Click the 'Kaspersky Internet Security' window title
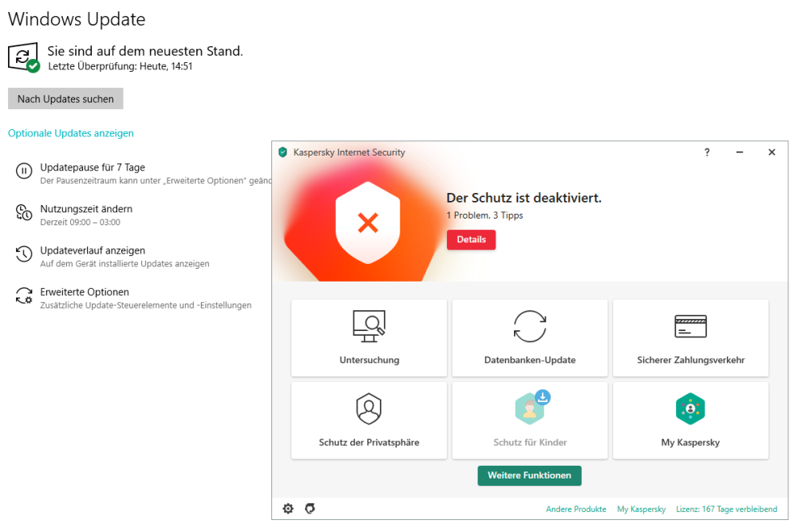 pos(350,152)
